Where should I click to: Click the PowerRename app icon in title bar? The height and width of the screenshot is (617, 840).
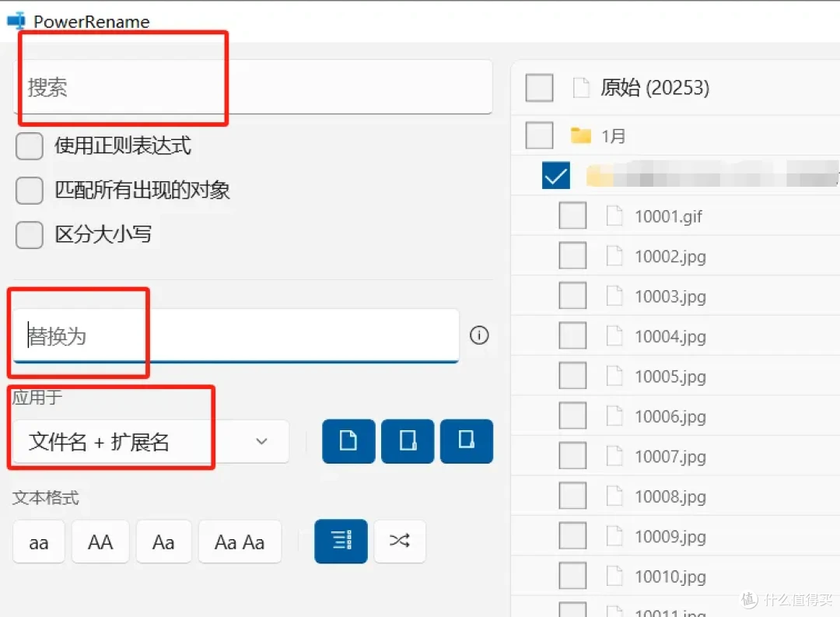click(x=16, y=20)
